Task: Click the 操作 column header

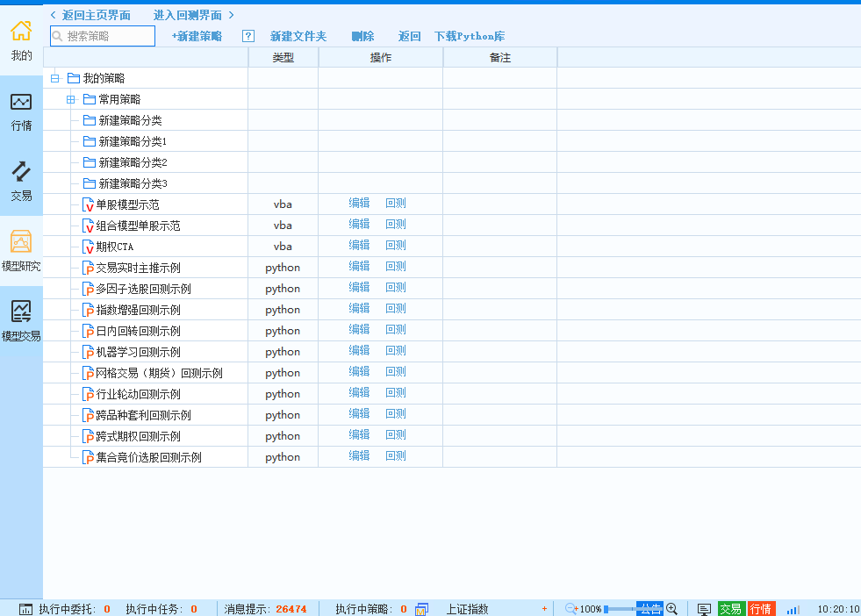Action: coord(381,57)
